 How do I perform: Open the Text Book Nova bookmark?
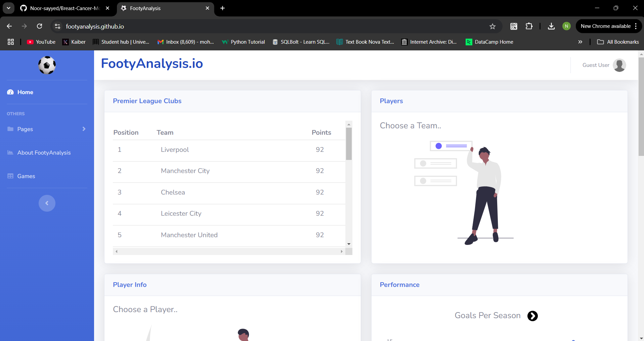pyautogui.click(x=365, y=42)
